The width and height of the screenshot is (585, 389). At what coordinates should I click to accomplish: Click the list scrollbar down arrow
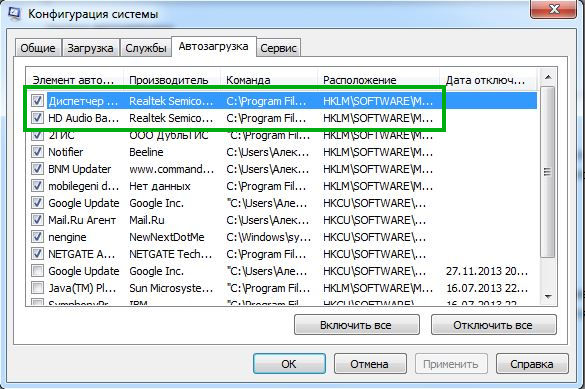(548, 297)
